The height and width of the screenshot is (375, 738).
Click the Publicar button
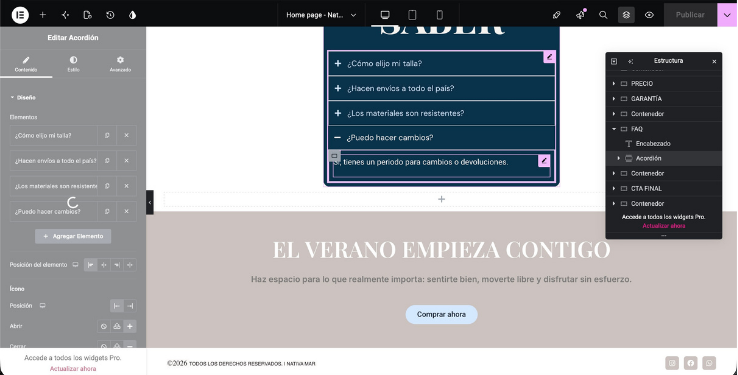click(690, 15)
